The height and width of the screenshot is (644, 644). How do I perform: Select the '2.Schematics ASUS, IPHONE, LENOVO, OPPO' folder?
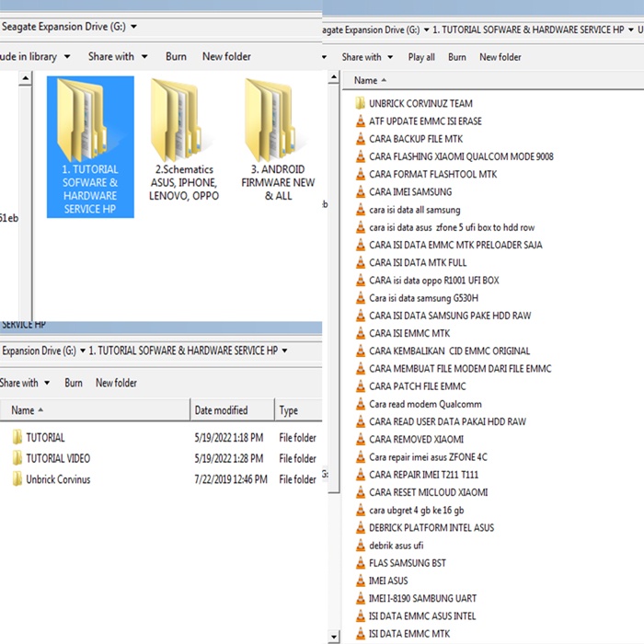click(x=184, y=140)
